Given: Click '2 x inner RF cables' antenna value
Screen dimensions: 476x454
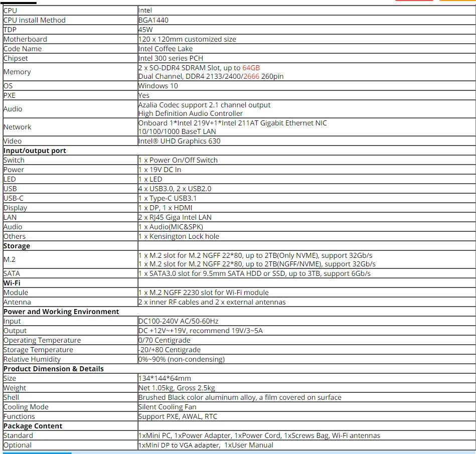Looking at the screenshot, I should tap(212, 302).
